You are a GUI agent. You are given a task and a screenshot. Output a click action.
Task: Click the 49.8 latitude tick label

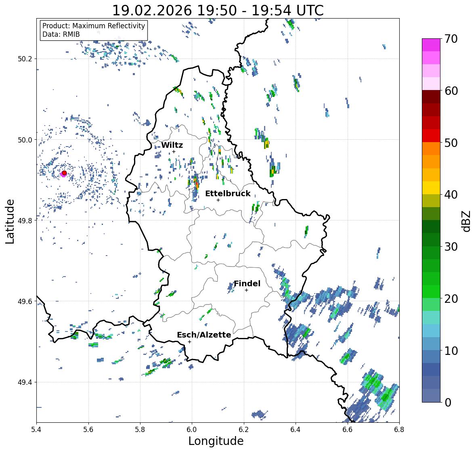coord(25,220)
